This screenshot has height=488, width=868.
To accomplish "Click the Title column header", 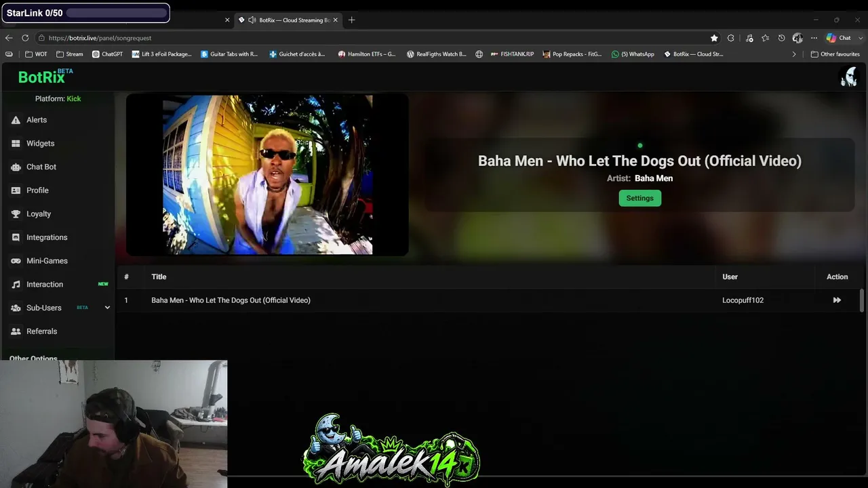I will pos(159,277).
